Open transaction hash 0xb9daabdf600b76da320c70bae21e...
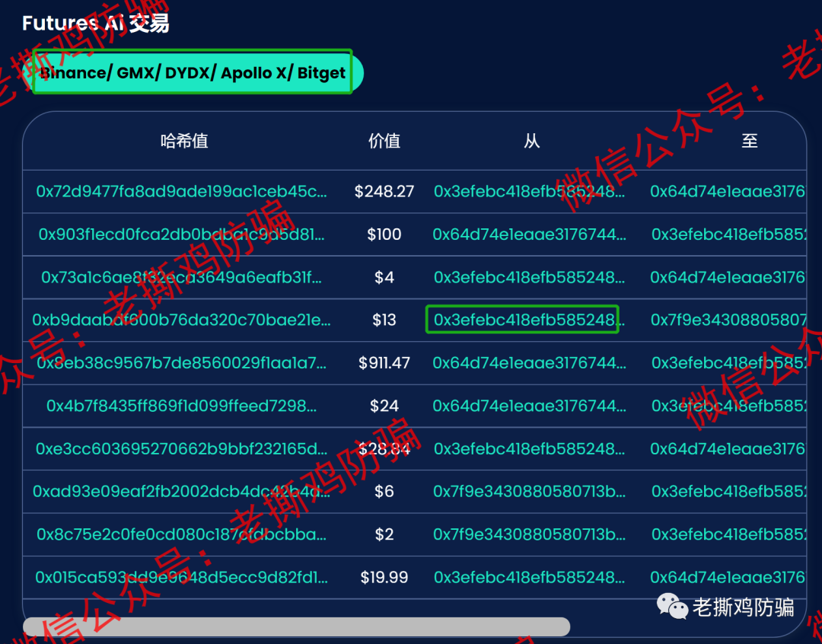 point(181,320)
